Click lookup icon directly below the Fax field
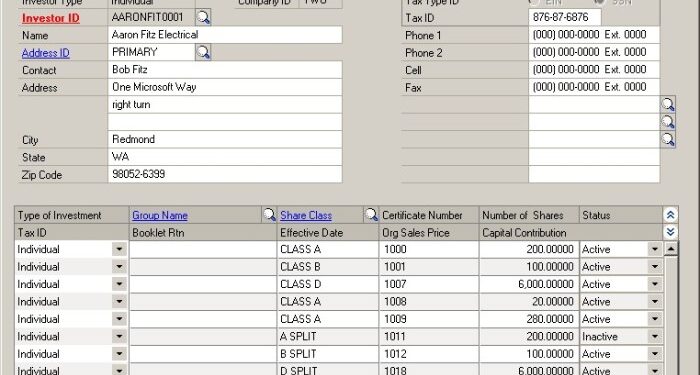This screenshot has width=700, height=375. 668,104
